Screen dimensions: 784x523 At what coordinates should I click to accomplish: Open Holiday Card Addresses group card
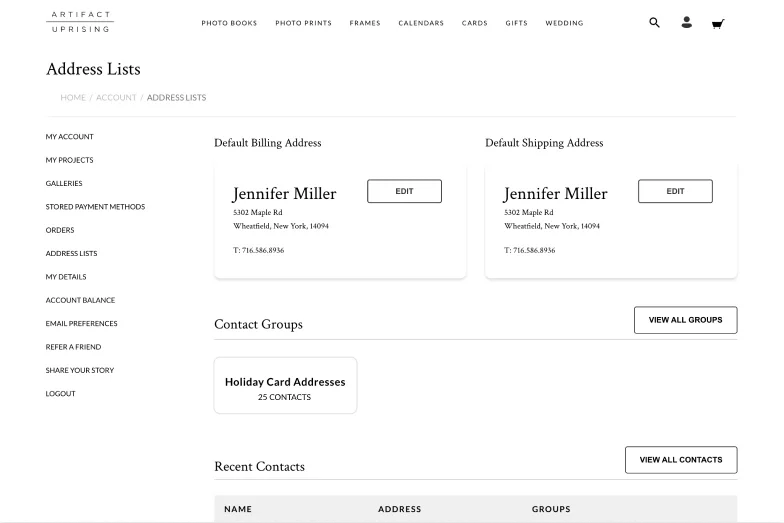286,386
